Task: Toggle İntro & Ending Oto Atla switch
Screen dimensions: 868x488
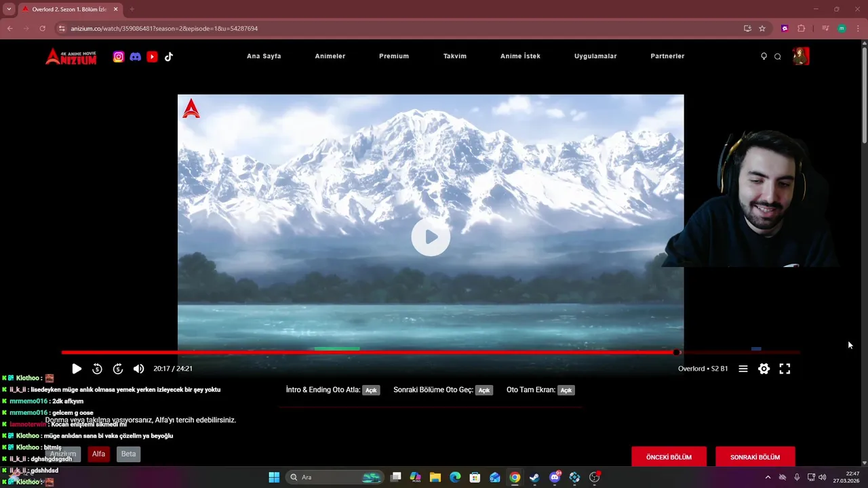Action: [371, 390]
